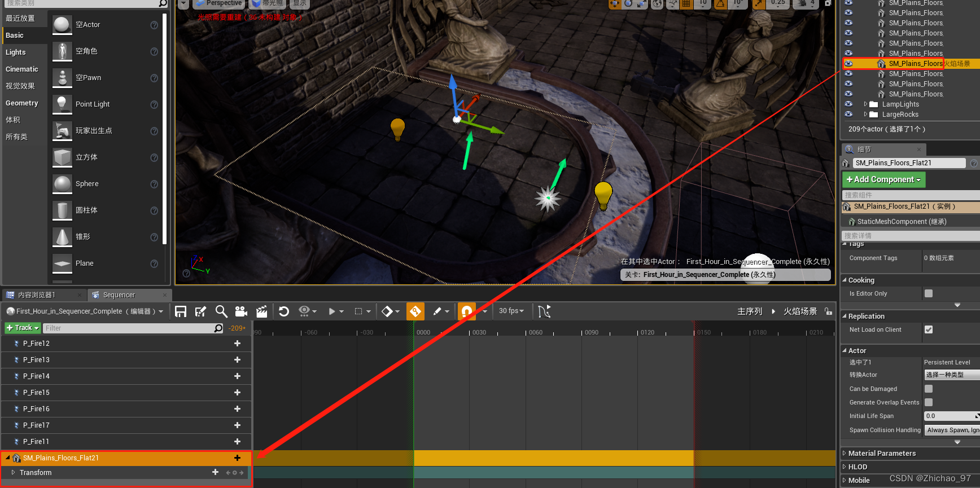The width and height of the screenshot is (980, 488).
Task: Toggle the Is Editor Only checkbox
Action: (x=929, y=293)
